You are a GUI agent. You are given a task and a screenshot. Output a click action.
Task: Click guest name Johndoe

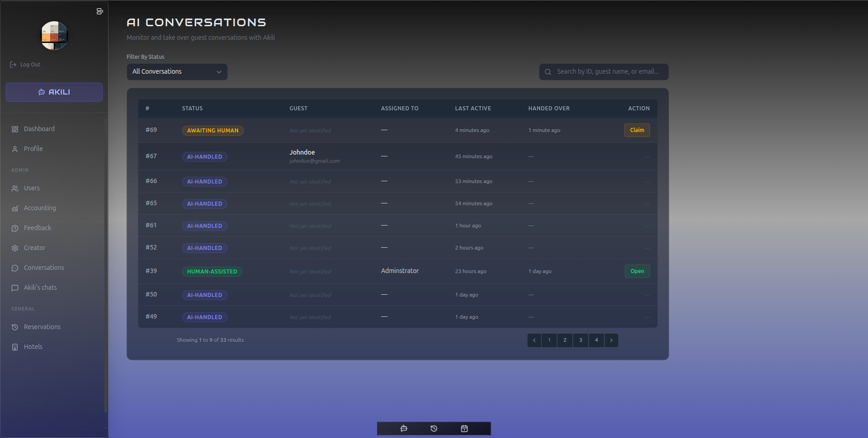click(x=302, y=152)
